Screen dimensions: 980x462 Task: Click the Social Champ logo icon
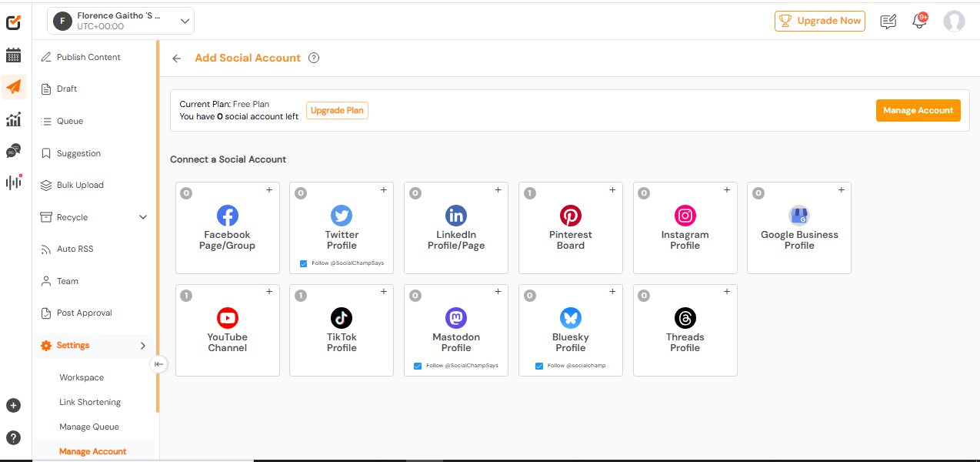[x=13, y=22]
